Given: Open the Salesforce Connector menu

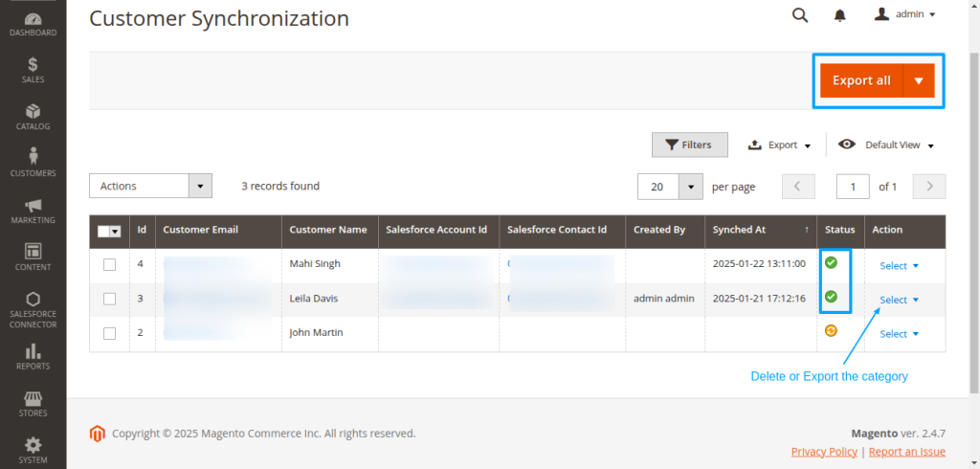Looking at the screenshot, I should (33, 309).
